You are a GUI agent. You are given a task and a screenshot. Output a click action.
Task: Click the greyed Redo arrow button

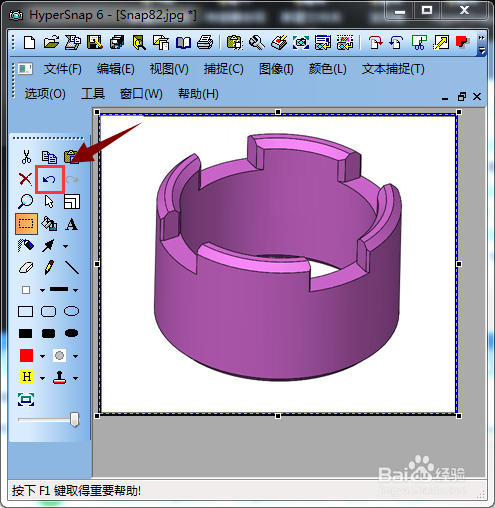click(72, 180)
